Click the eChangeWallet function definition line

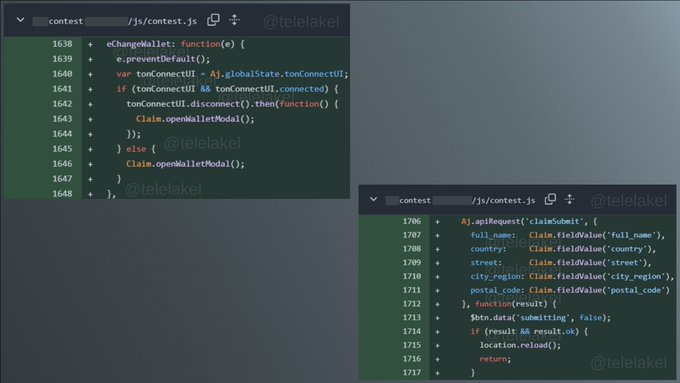pyautogui.click(x=176, y=44)
